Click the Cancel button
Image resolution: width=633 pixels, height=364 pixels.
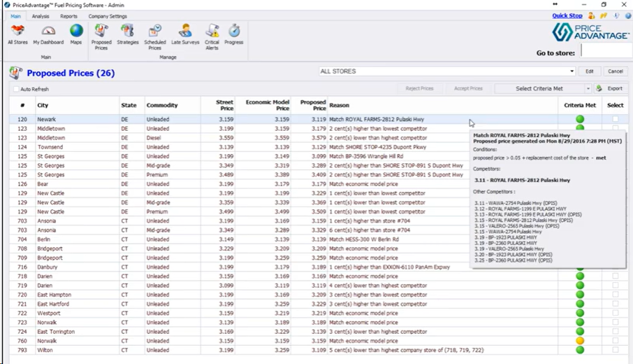point(615,71)
